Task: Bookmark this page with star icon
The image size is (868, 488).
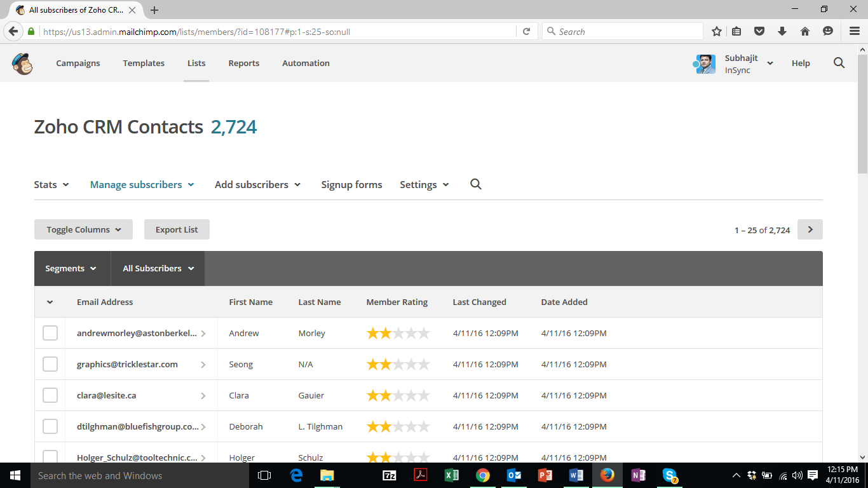Action: click(x=717, y=31)
